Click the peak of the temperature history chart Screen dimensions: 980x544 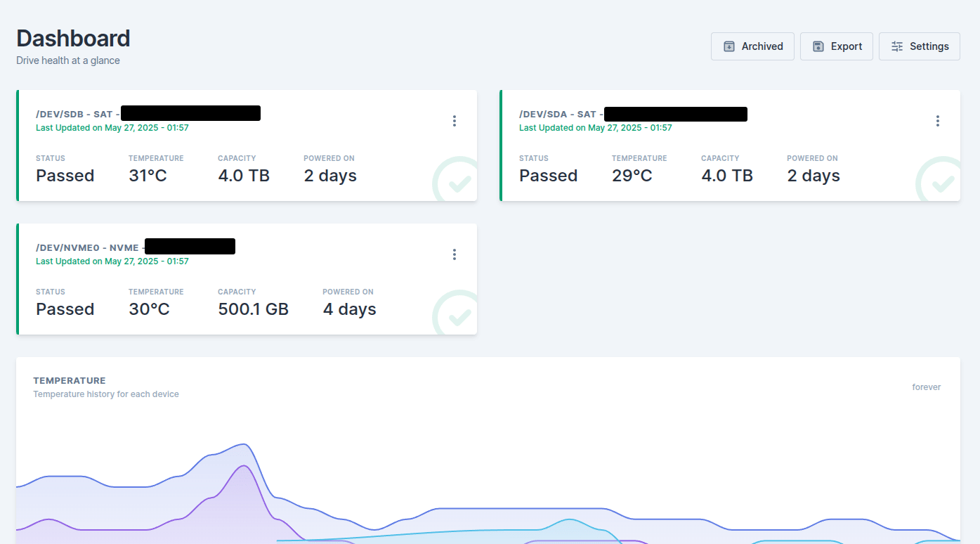244,445
